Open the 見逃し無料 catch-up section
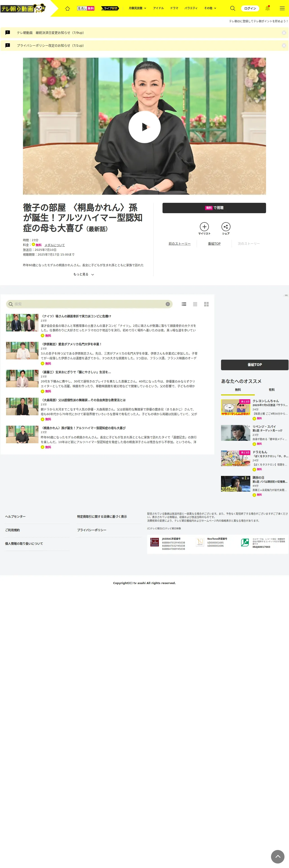Viewport: 289px width, 868px height. point(86,8)
